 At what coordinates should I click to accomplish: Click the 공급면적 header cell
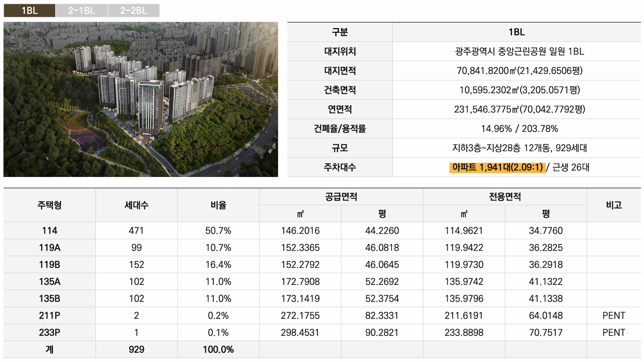pyautogui.click(x=341, y=197)
